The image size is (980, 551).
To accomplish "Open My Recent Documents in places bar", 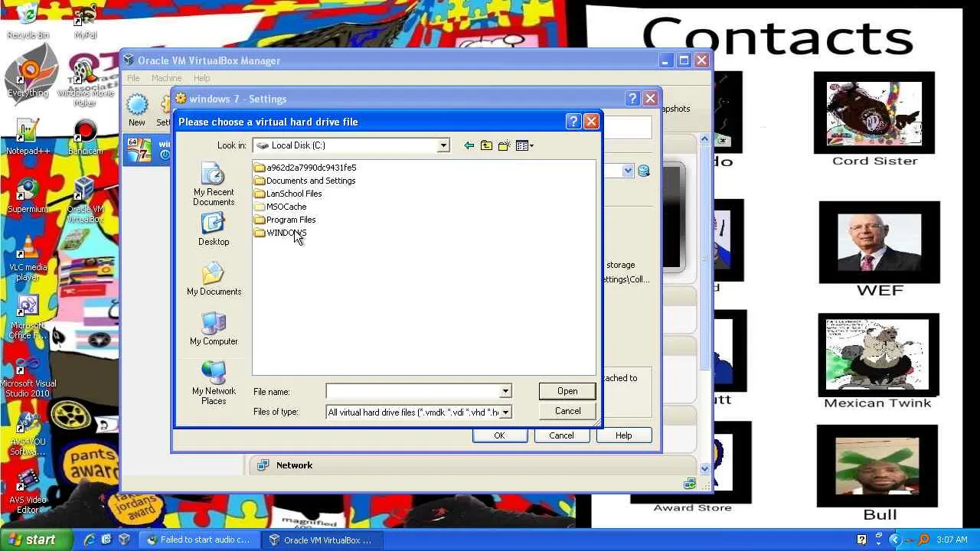I will pyautogui.click(x=214, y=185).
